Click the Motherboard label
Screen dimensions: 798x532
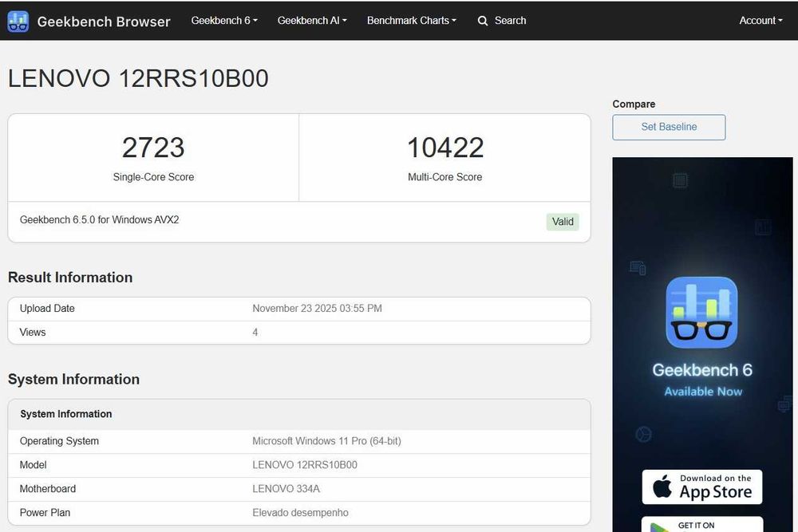coord(48,489)
